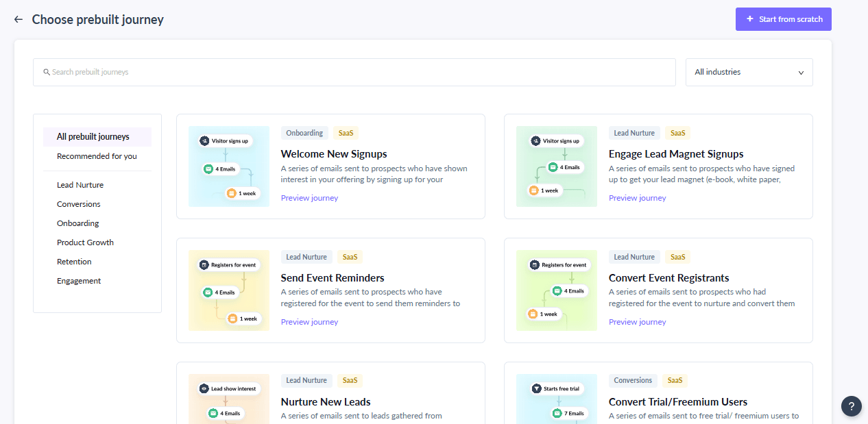Open Convert Event Registrants title
This screenshot has width=868, height=424.
point(669,278)
